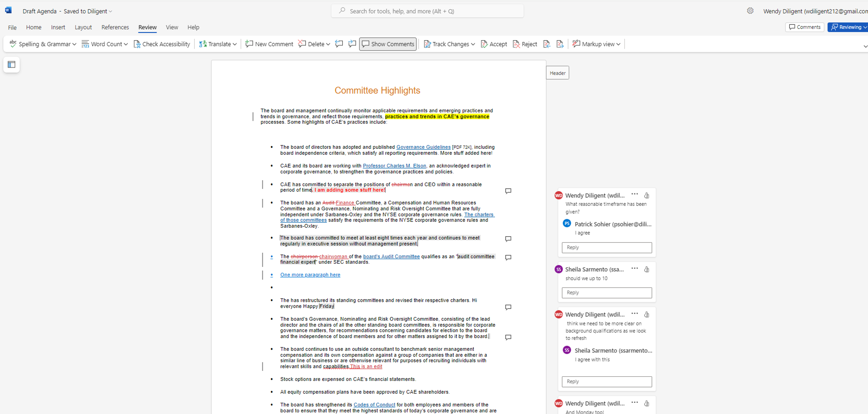The image size is (868, 414).
Task: Switch to the Home tab
Action: [x=34, y=27]
